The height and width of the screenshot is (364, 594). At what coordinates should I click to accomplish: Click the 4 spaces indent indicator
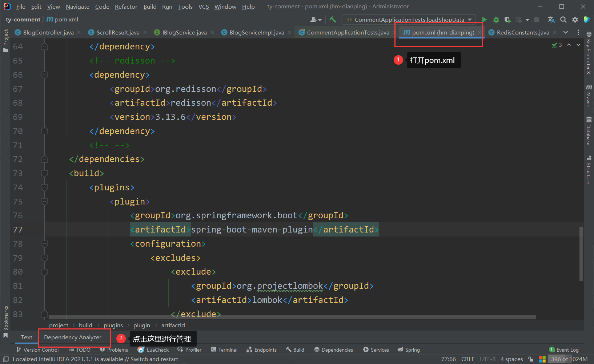pyautogui.click(x=511, y=359)
